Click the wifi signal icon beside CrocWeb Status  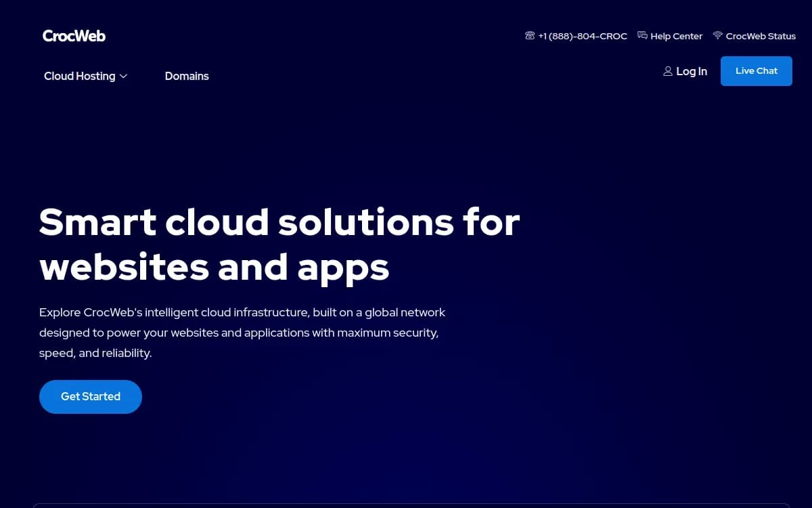718,35
